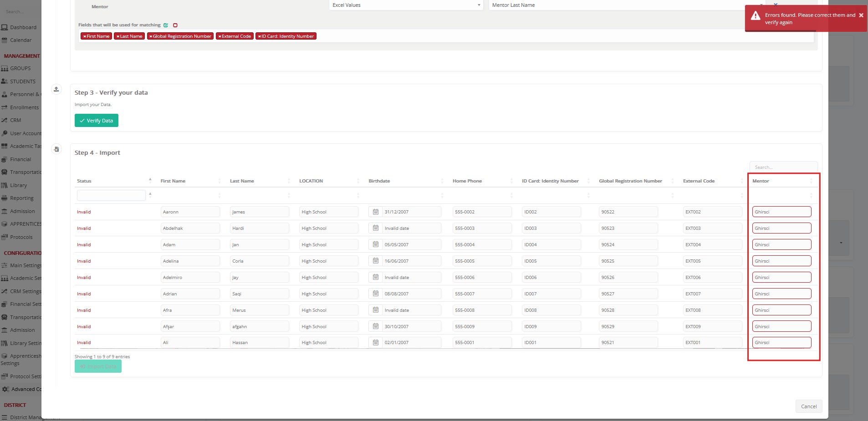Open calendar picker for Adrian's birthdate
Screen dimensions: 868x421
[x=376, y=294]
